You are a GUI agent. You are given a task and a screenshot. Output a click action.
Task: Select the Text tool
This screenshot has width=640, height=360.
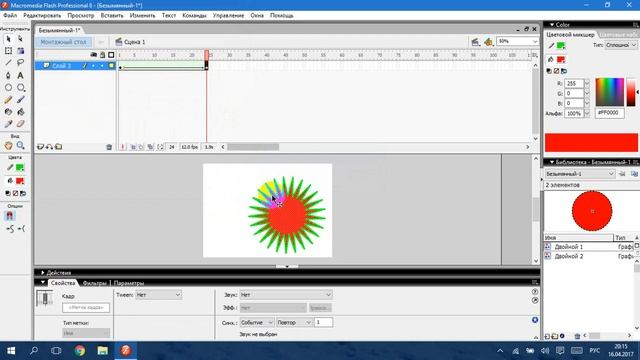coord(20,76)
